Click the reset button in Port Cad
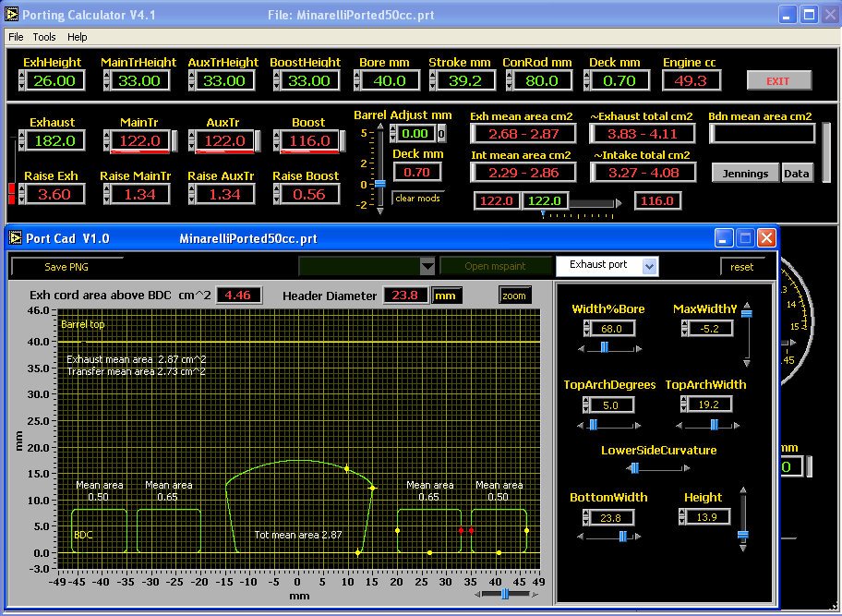 pos(741,267)
